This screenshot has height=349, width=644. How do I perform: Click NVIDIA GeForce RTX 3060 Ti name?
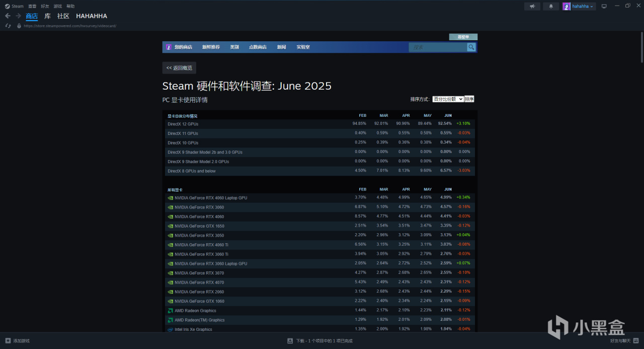coord(201,254)
